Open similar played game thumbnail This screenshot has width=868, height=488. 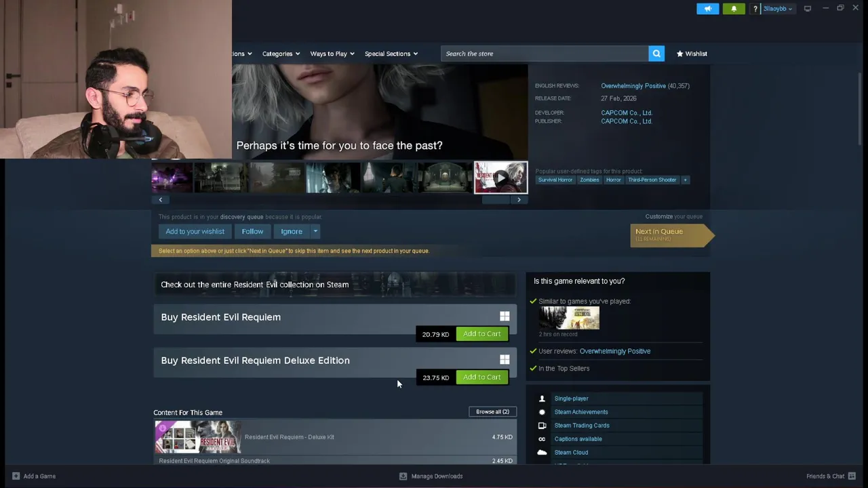[x=569, y=318]
